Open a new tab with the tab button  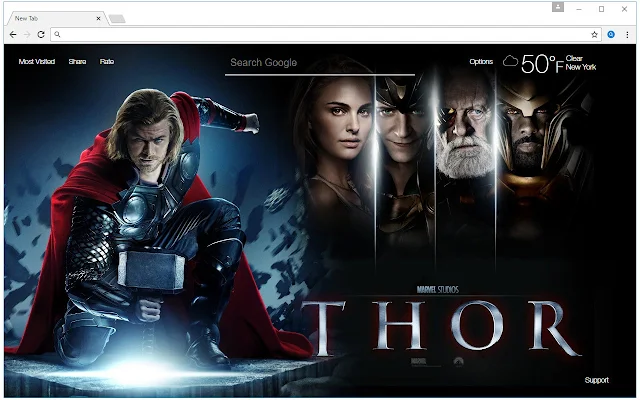117,19
